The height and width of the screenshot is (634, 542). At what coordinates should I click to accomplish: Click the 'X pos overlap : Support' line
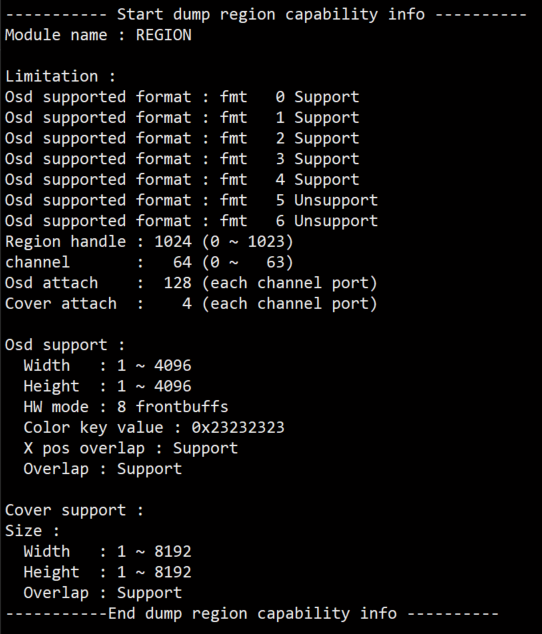coord(131,448)
